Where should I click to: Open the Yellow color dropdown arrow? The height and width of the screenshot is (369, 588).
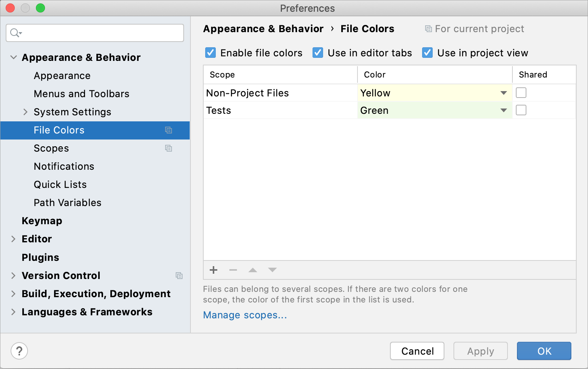504,93
